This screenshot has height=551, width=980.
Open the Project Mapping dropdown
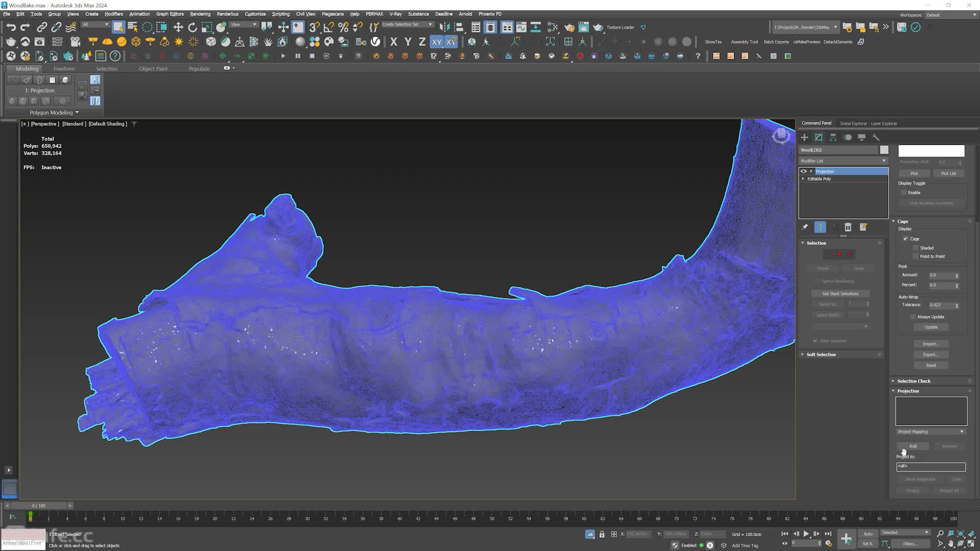point(931,432)
